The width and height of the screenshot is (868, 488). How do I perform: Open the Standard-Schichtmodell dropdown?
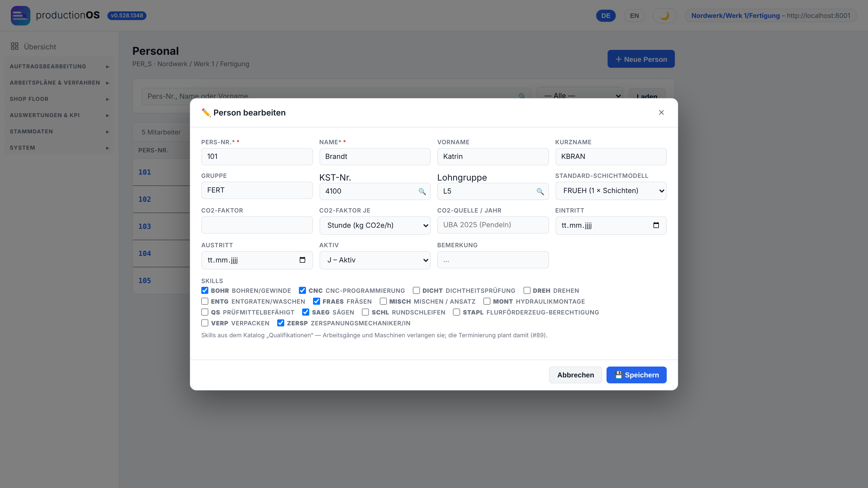click(x=611, y=191)
